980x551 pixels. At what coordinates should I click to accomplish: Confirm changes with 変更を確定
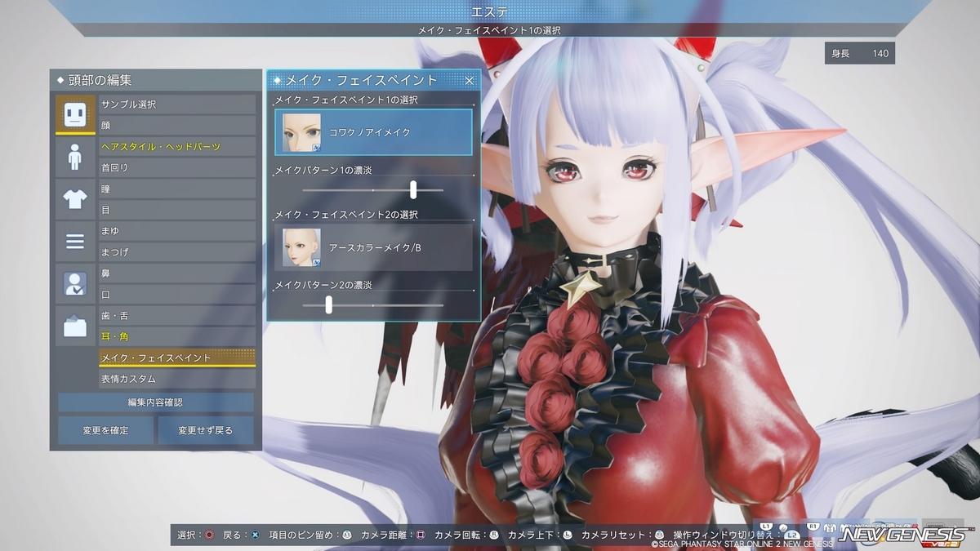105,430
